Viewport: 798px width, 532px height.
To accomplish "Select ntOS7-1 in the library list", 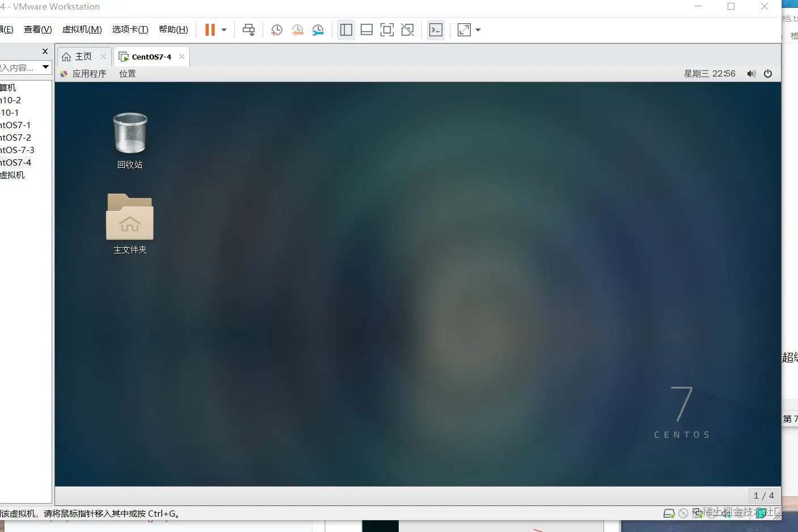I will [x=16, y=125].
